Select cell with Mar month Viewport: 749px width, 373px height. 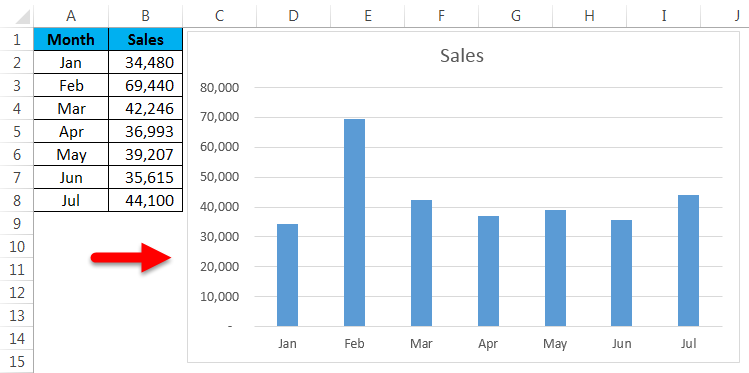(x=71, y=109)
